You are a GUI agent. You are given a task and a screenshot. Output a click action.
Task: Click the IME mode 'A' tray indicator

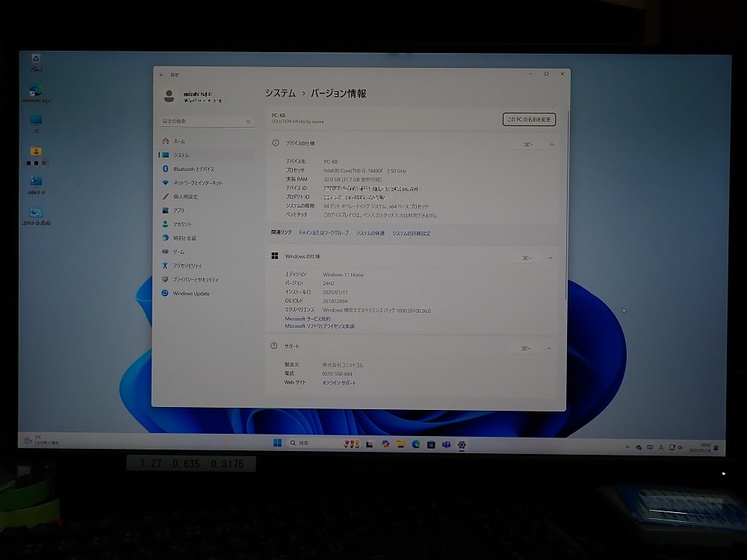pyautogui.click(x=661, y=447)
